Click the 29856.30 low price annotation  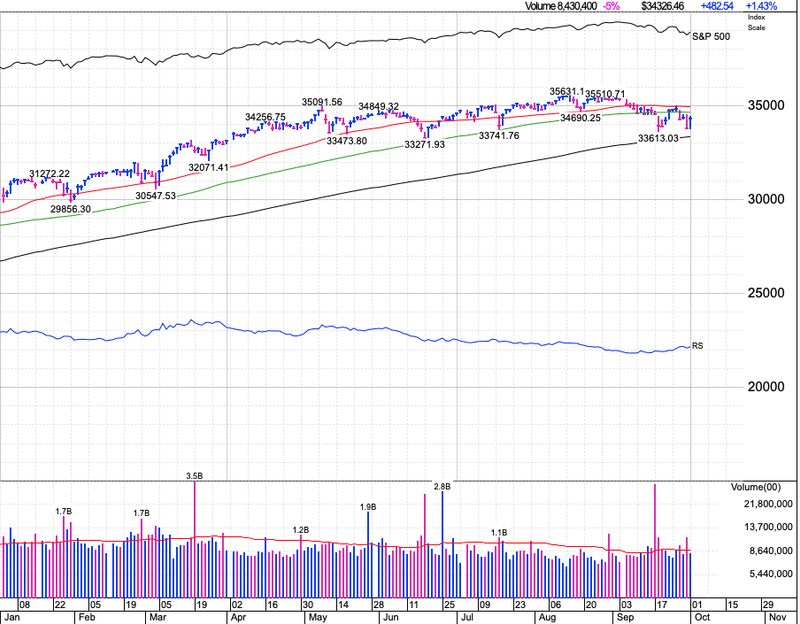click(x=70, y=209)
